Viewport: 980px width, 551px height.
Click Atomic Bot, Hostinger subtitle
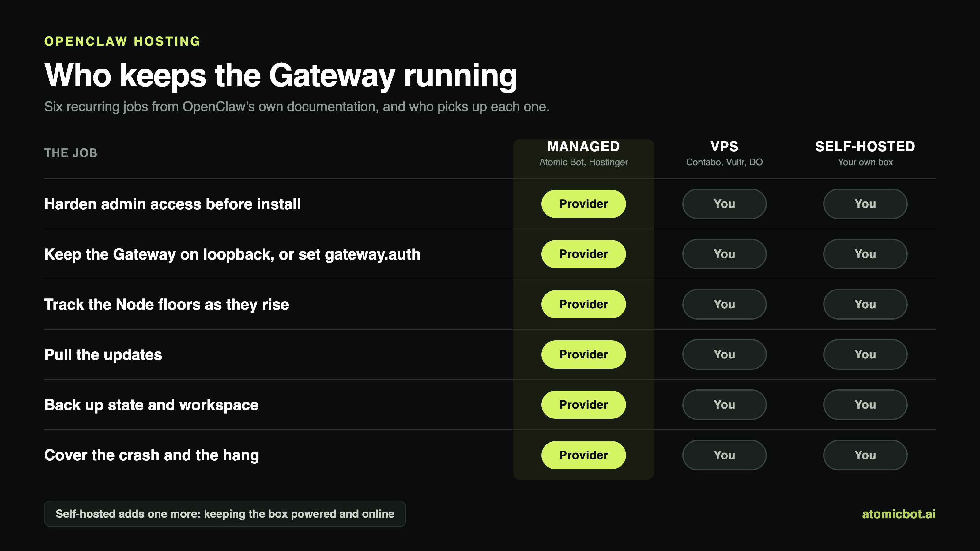584,162
